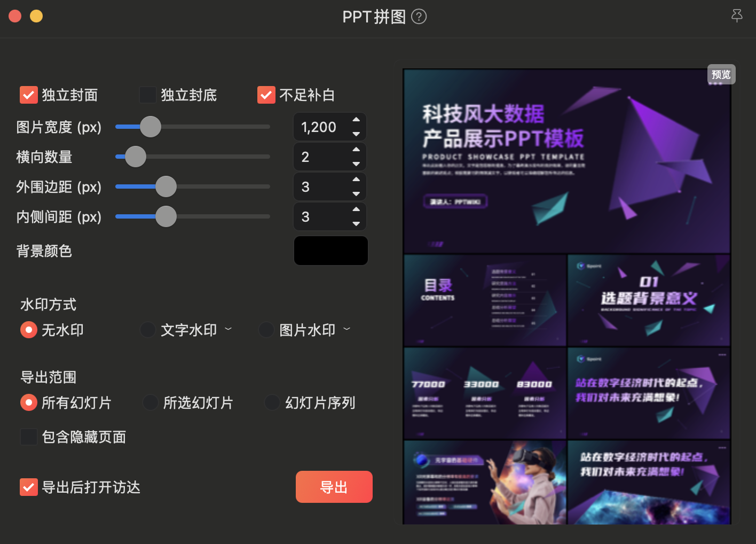Screen dimensions: 756x544
Task: Select the 无水印 radio option
Action: (x=29, y=330)
